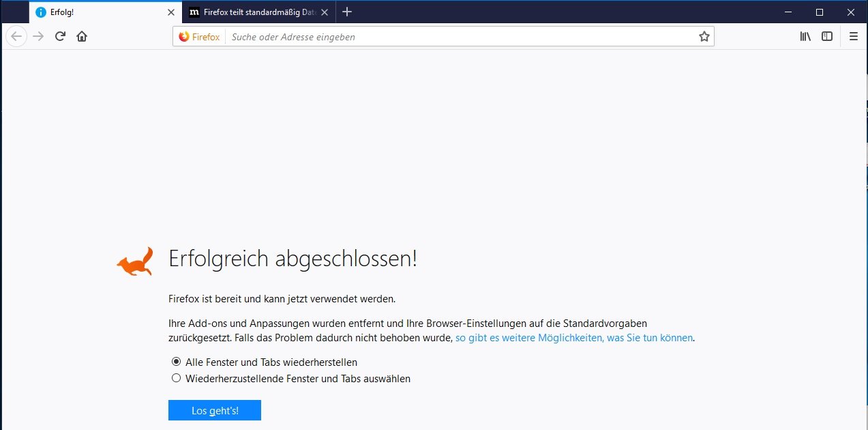Click the 'Los geht's!' button
Image resolution: width=868 pixels, height=430 pixels.
pos(215,410)
